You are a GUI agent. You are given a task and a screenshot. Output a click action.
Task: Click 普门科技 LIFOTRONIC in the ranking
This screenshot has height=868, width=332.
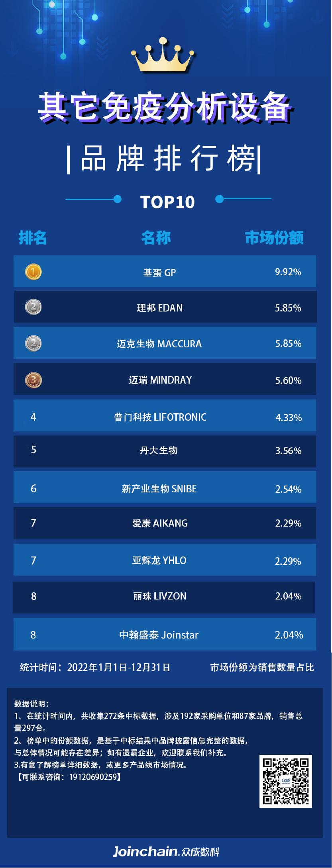[x=160, y=417]
